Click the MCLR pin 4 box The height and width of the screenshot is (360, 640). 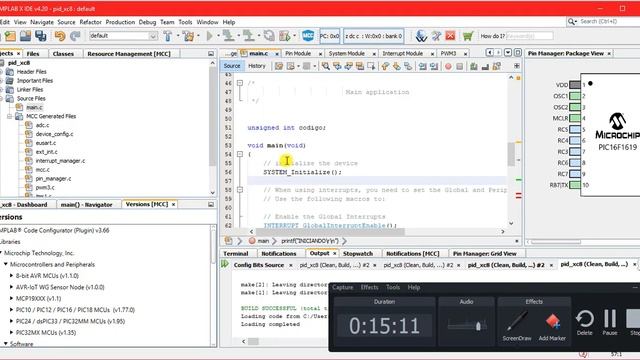(575, 118)
